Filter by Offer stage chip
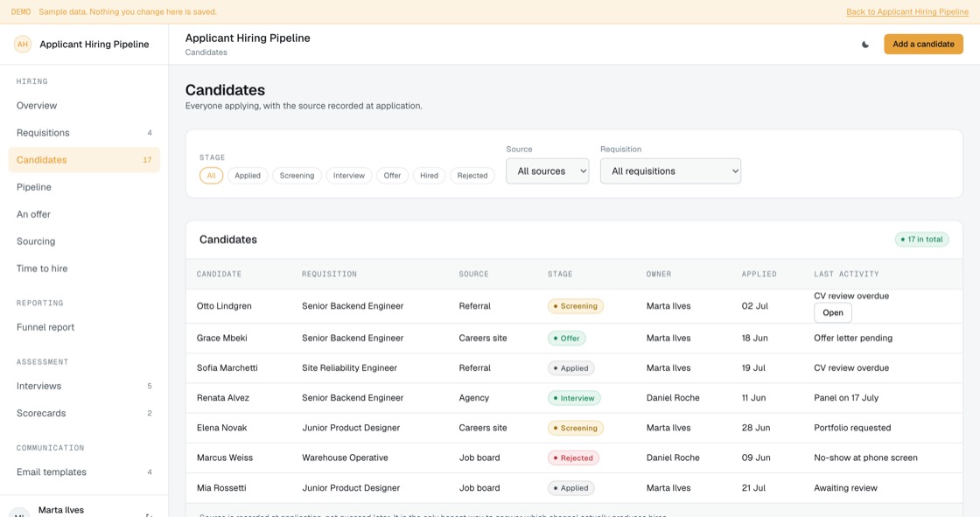This screenshot has width=980, height=517. click(x=392, y=176)
